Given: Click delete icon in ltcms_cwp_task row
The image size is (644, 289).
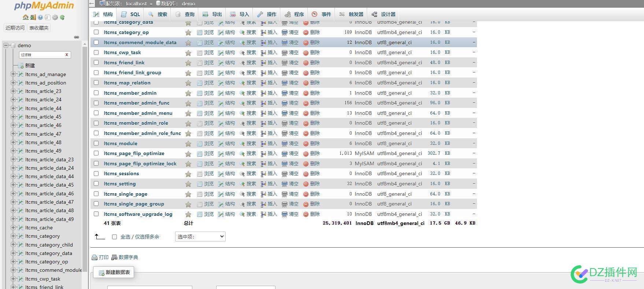Looking at the screenshot, I should 306,53.
